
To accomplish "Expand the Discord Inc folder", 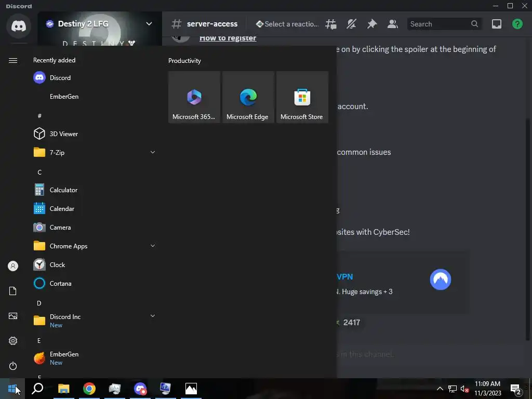I will pyautogui.click(x=95, y=320).
